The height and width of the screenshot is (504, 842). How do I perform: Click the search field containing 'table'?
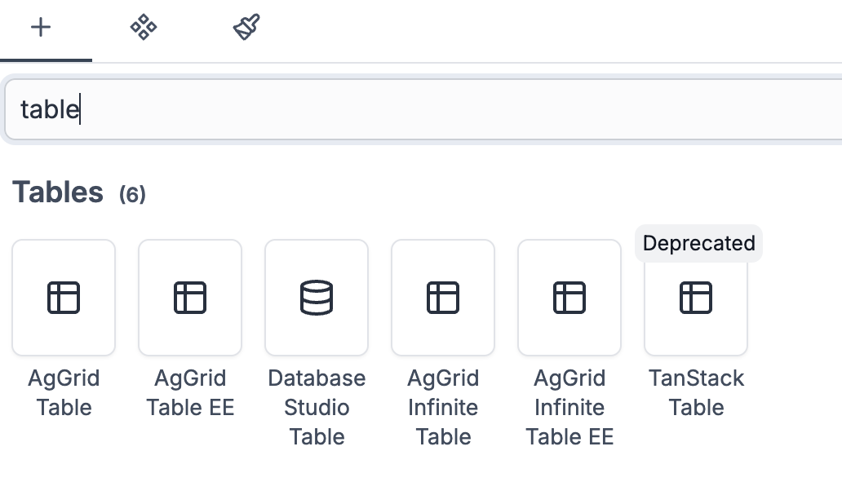[423, 109]
